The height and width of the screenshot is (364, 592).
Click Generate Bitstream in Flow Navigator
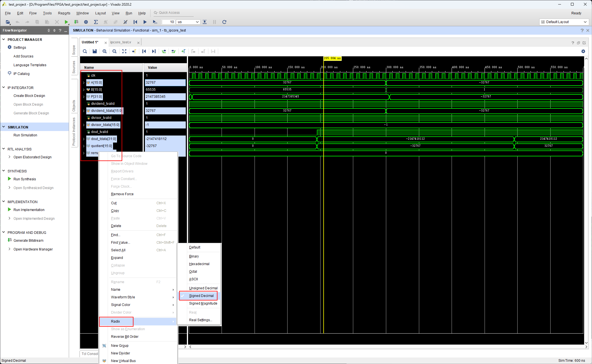pos(28,241)
